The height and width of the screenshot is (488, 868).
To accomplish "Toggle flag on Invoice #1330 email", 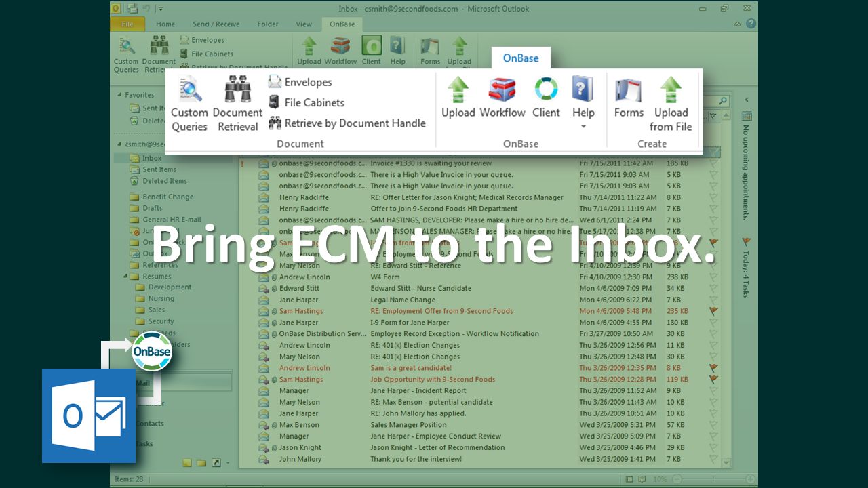I will click(713, 163).
